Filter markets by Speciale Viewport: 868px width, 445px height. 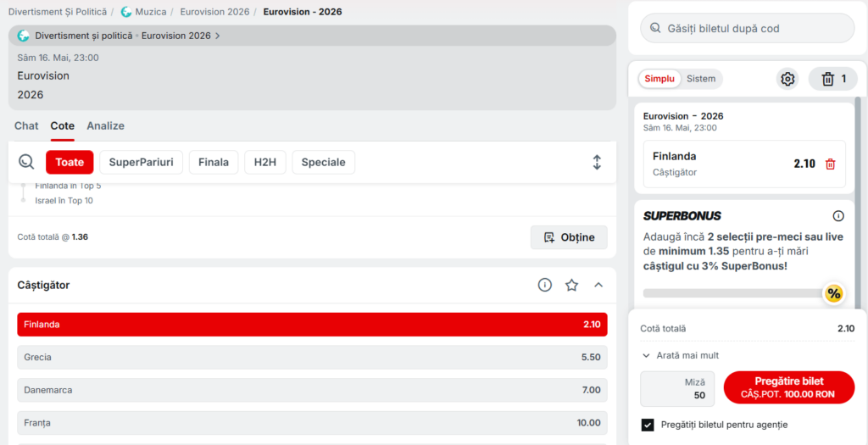click(323, 162)
